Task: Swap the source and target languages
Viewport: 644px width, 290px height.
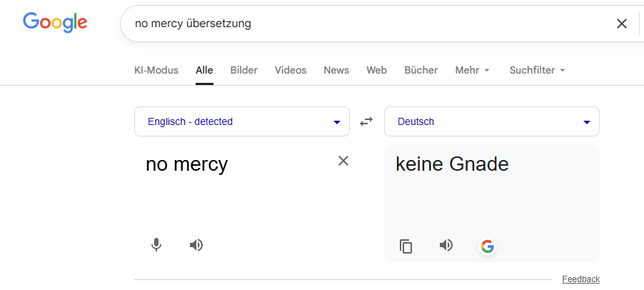Action: pyautogui.click(x=366, y=121)
